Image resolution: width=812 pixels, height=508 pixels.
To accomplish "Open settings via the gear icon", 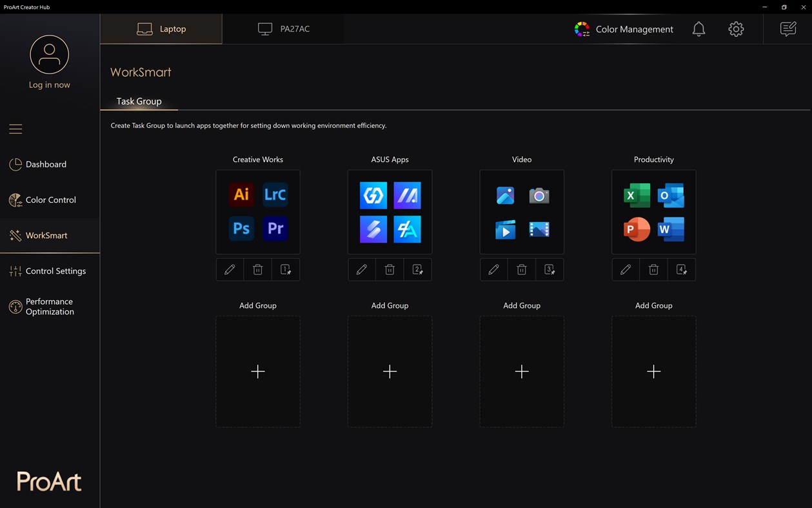I will click(x=736, y=29).
